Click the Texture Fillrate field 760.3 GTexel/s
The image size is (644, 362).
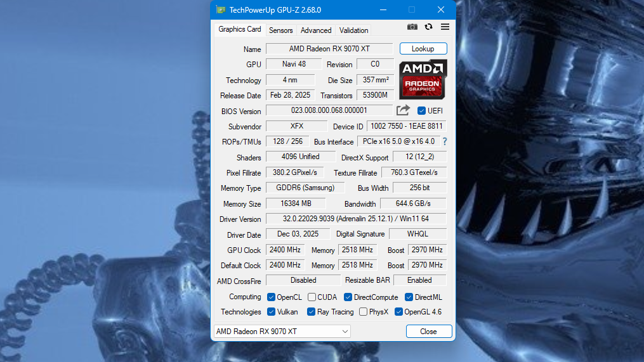tap(414, 172)
